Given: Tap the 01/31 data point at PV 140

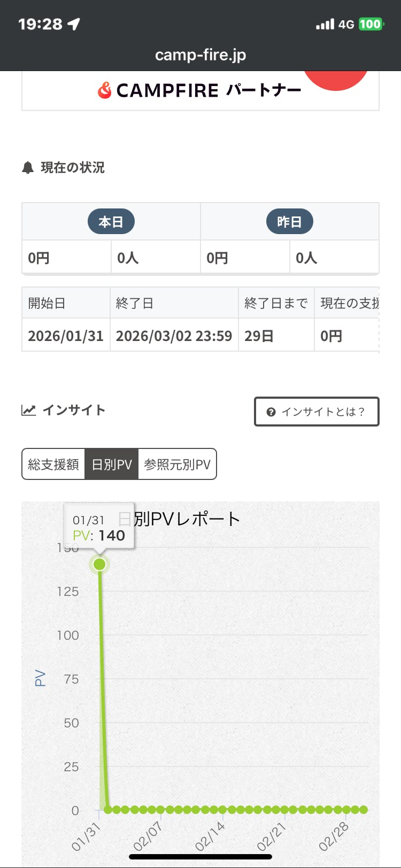Looking at the screenshot, I should [x=99, y=564].
